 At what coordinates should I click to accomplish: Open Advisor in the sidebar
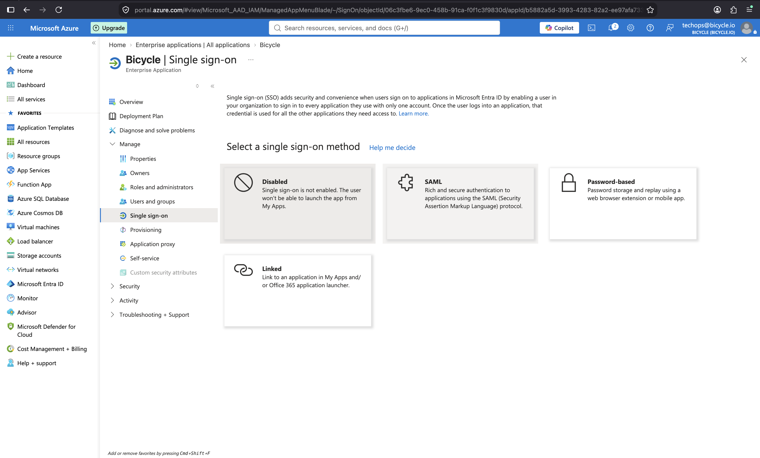[27, 313]
